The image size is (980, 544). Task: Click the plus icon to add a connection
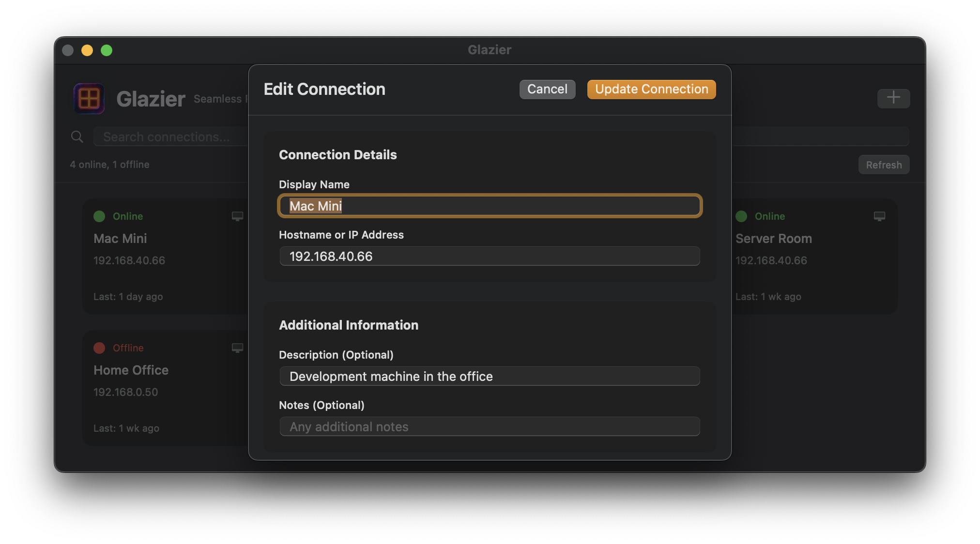click(x=893, y=98)
